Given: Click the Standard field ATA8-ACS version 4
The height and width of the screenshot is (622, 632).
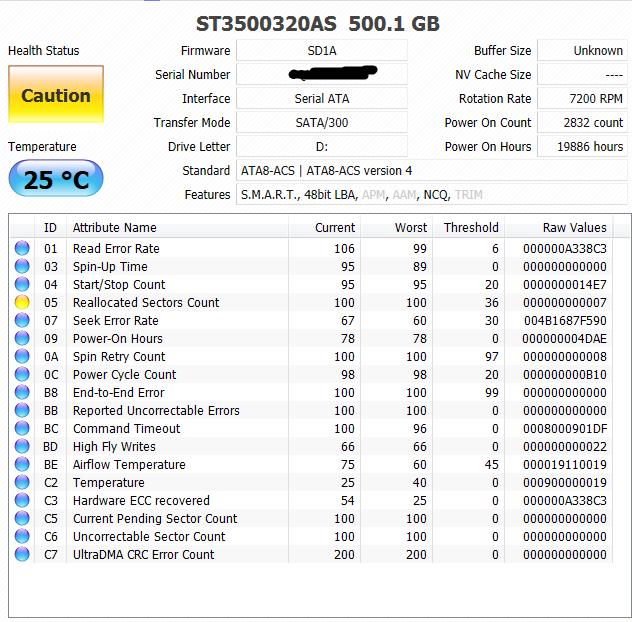Looking at the screenshot, I should coord(432,171).
